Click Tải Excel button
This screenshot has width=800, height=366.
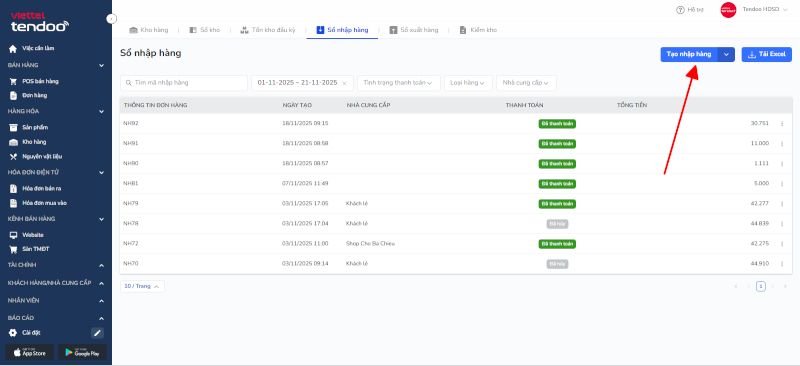[x=766, y=55]
